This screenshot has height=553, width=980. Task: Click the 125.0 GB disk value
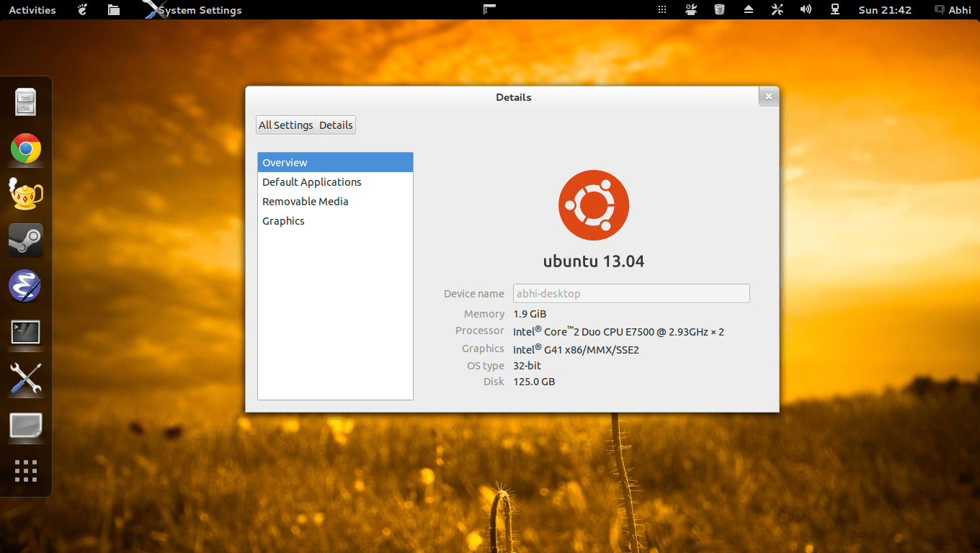(534, 382)
